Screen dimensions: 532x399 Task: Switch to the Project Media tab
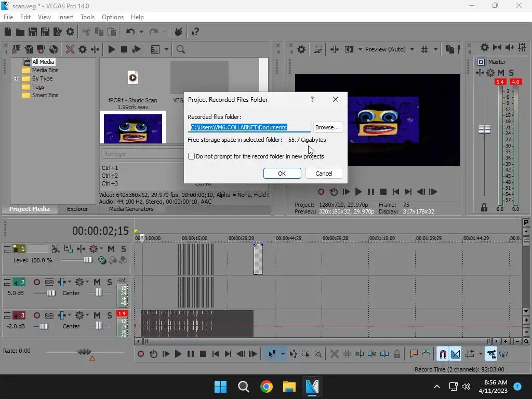pos(30,209)
